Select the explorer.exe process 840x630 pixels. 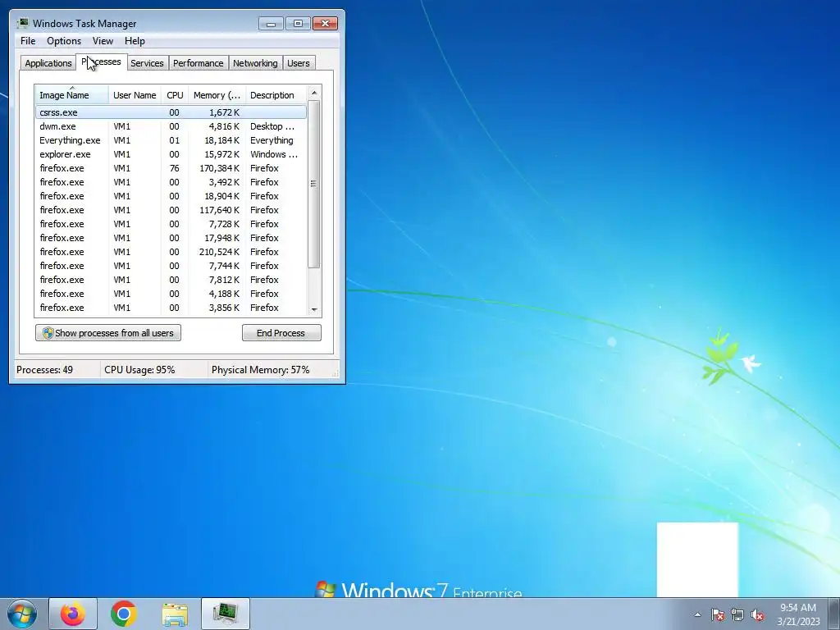point(171,154)
